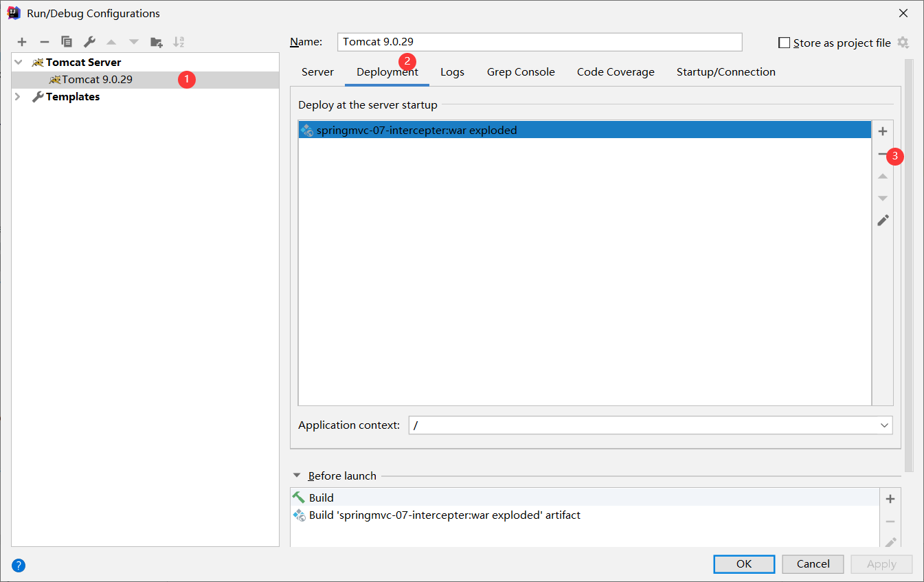Switch to Grep Console tab
924x582 pixels.
coord(521,71)
